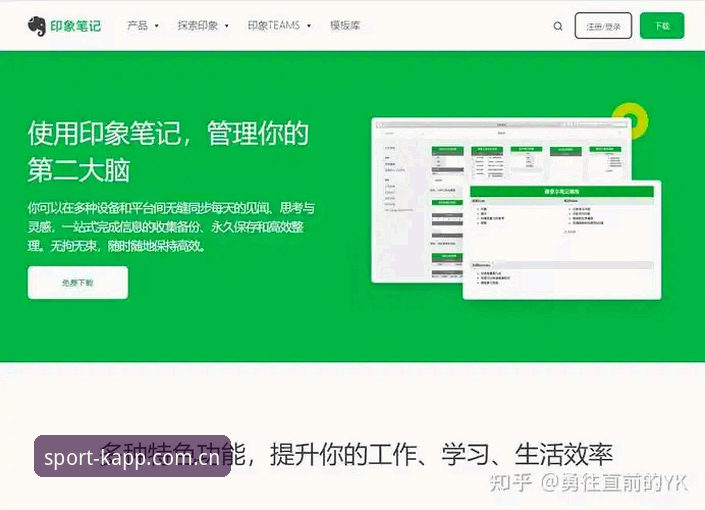Open the search magnifier icon

[558, 26]
